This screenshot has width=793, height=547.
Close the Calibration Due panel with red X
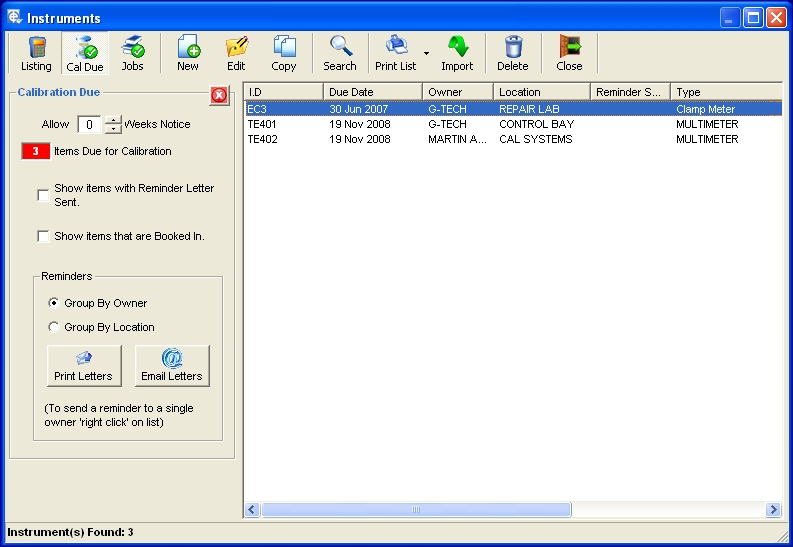pos(219,95)
